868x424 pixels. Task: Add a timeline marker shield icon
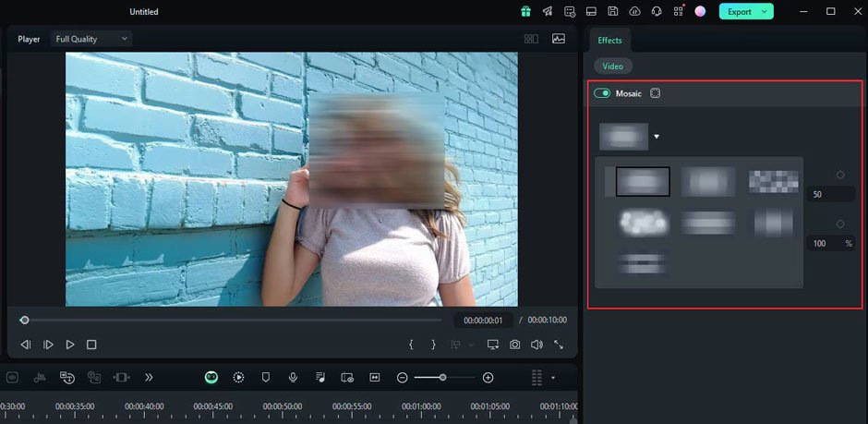click(266, 378)
